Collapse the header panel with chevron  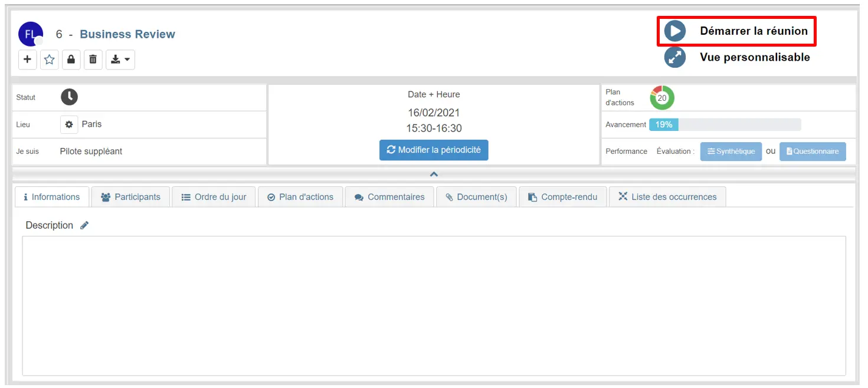pos(434,174)
